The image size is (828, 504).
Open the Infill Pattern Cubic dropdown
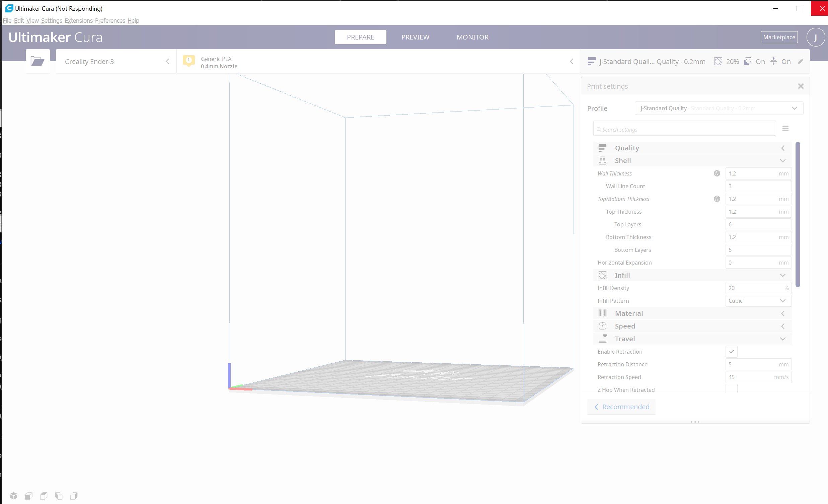coord(758,301)
